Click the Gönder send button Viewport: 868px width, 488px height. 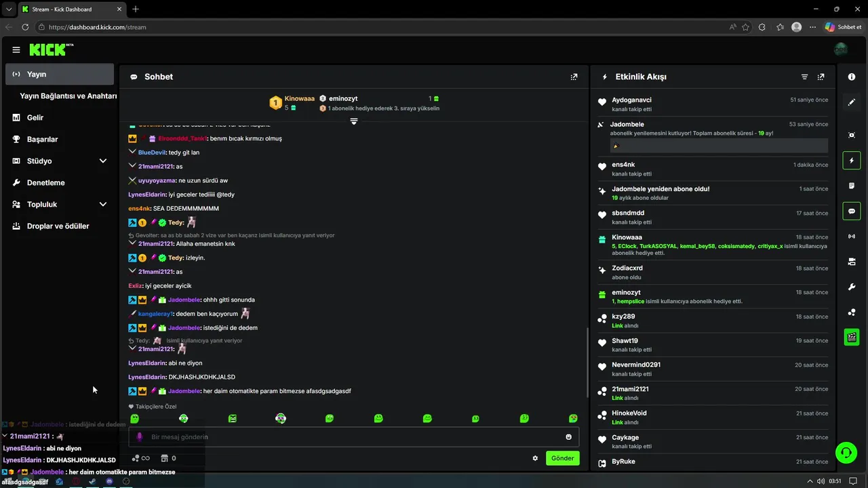[x=562, y=458]
